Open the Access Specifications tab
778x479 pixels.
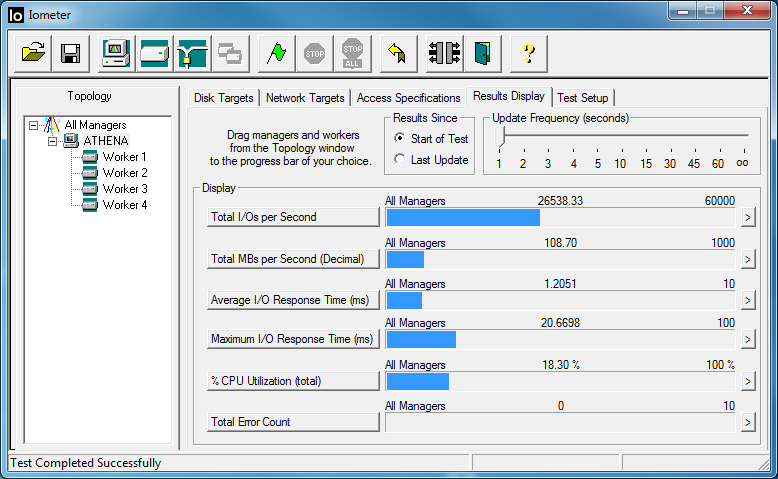pyautogui.click(x=408, y=98)
